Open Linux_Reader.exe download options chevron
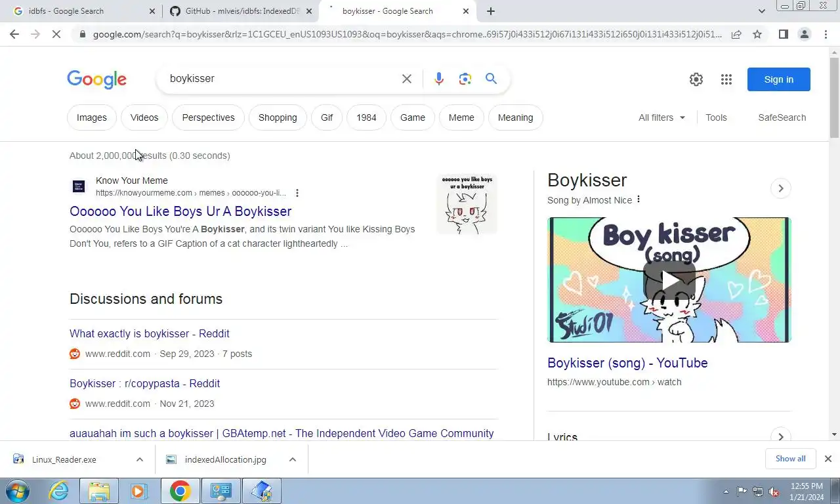This screenshot has width=840, height=504. pyautogui.click(x=139, y=459)
